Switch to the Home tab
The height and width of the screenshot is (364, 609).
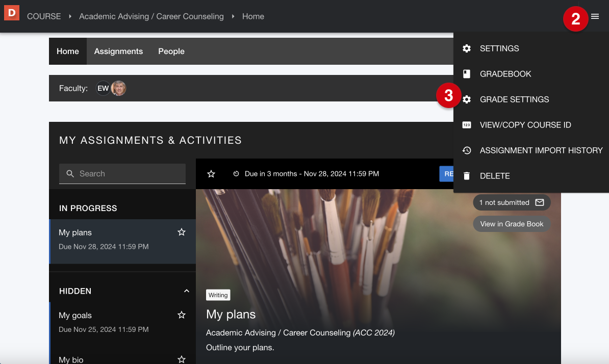(67, 51)
